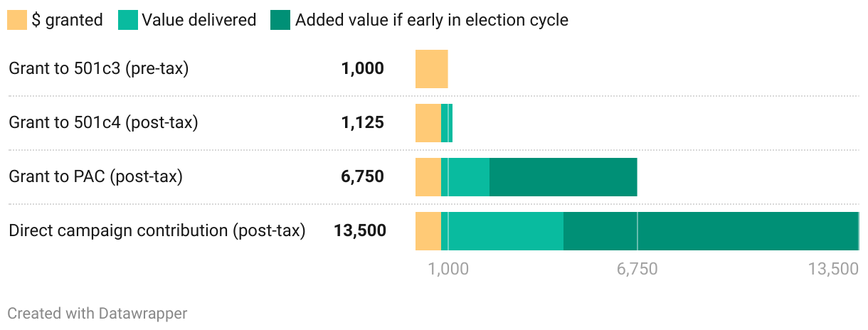This screenshot has width=868, height=330.
Task: Click the "Grant to 501c3 (pre-tax)" row label
Action: pos(98,69)
